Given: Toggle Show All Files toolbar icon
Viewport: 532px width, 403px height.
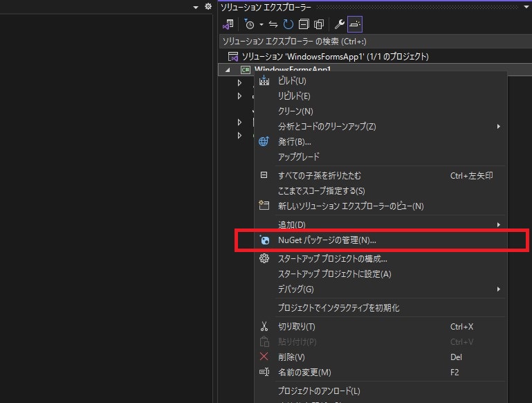Looking at the screenshot, I should pyautogui.click(x=319, y=24).
